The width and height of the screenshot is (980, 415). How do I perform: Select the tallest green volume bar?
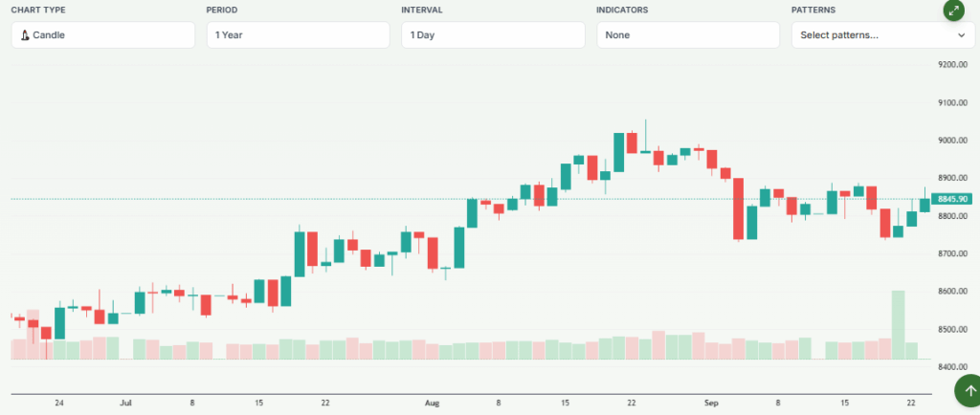pyautogui.click(x=898, y=325)
